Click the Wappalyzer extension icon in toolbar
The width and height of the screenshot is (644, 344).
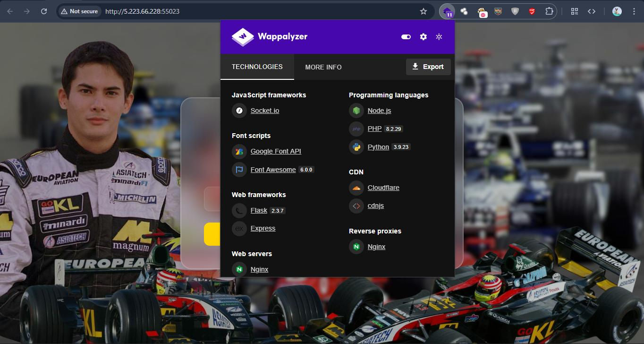[x=447, y=11]
